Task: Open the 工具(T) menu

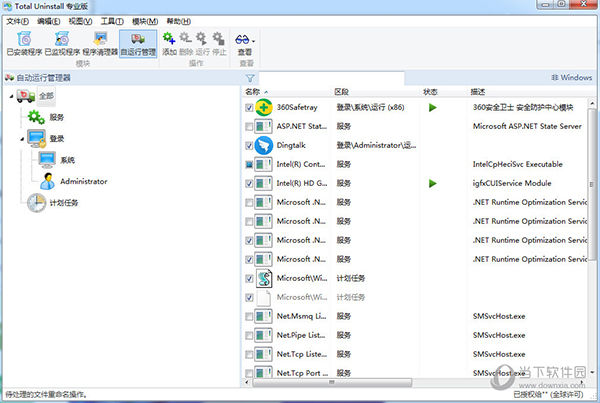Action: click(x=112, y=21)
